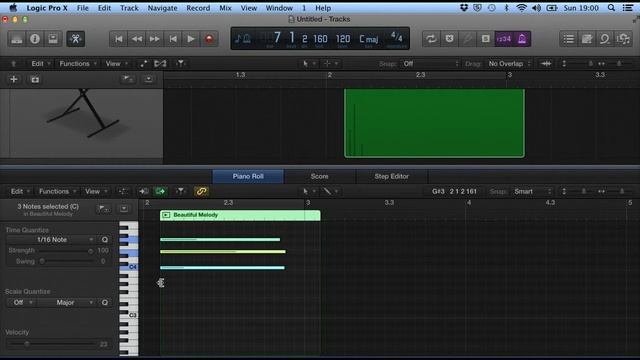This screenshot has height=360, width=640.
Task: Open the Tracks area Edit menu
Action: tap(40, 64)
